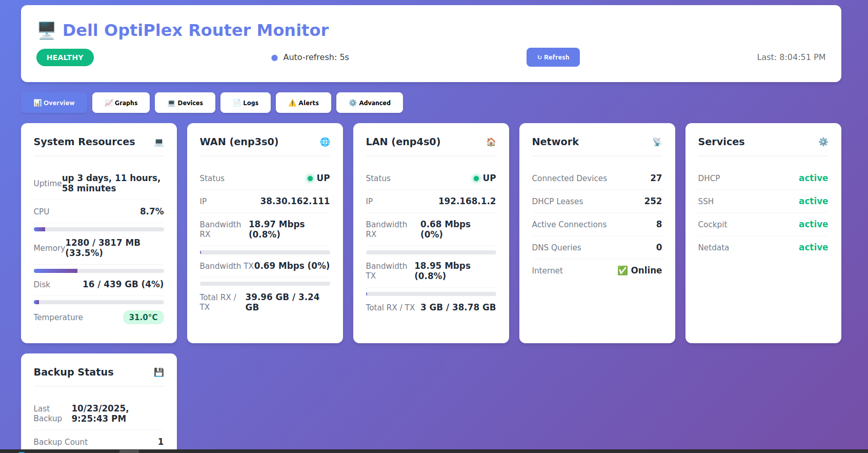Go to the Advanced tab

(370, 103)
